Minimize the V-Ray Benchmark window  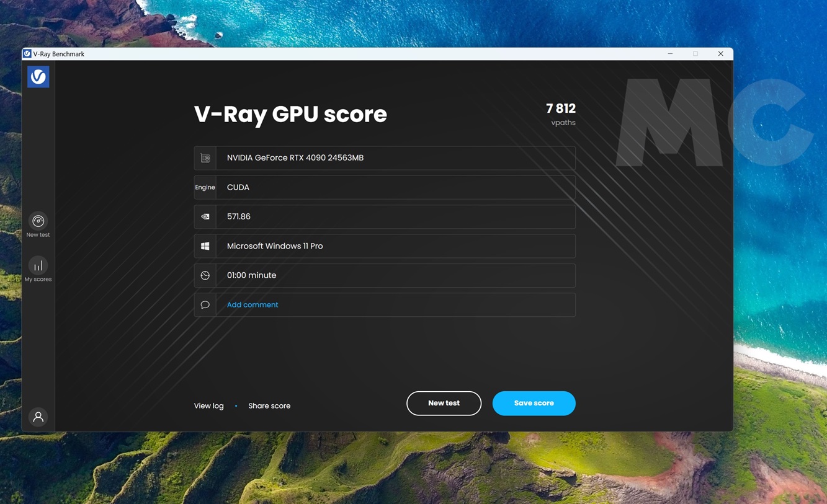click(x=670, y=54)
